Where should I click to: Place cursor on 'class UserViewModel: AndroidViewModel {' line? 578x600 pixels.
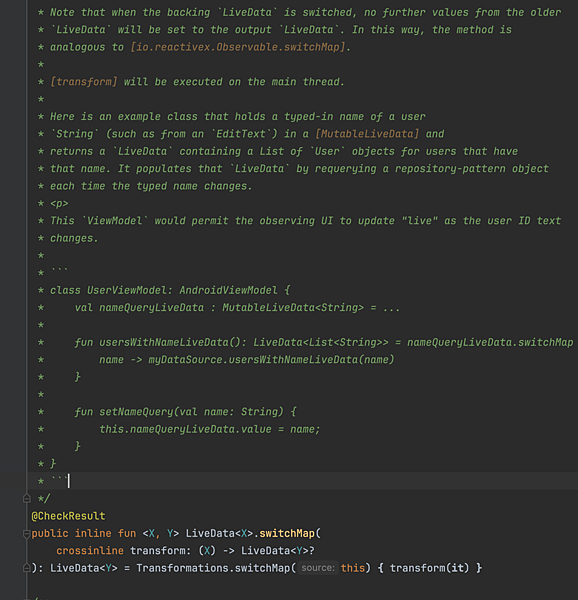click(170, 290)
